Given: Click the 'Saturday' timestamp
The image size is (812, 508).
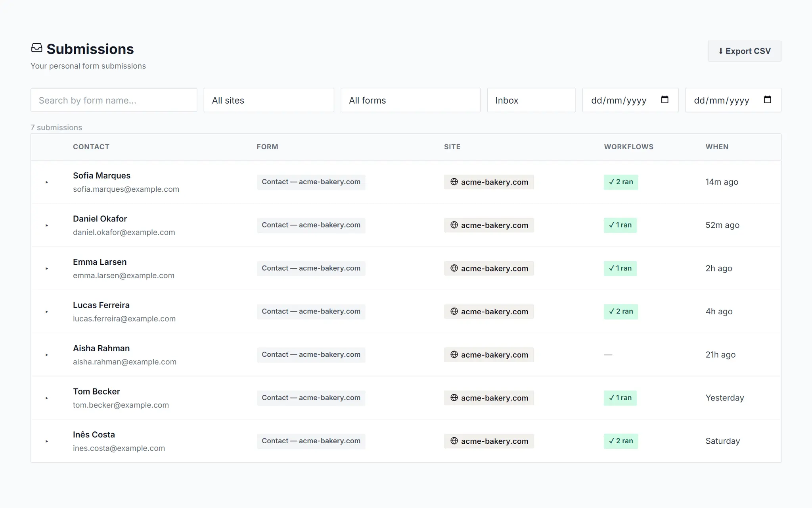Looking at the screenshot, I should 723,441.
